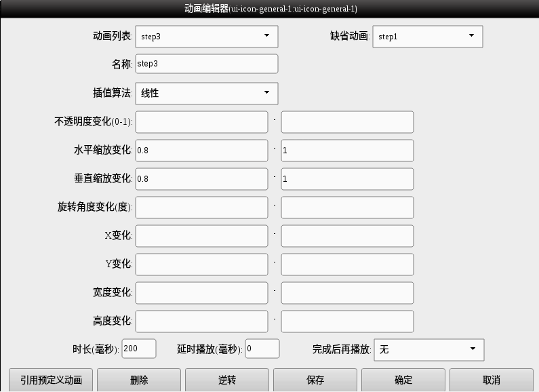
Task: Focus the 不透明度变化 end value field
Action: [347, 121]
